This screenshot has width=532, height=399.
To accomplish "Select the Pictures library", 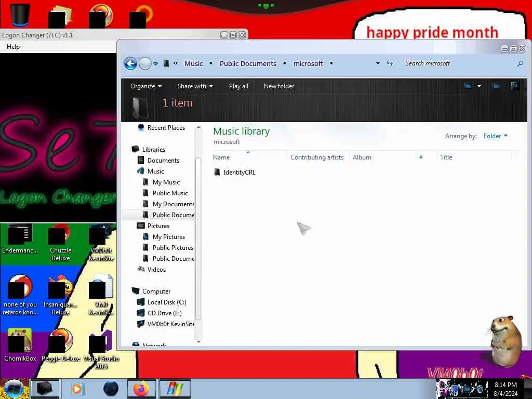I will 153,225.
